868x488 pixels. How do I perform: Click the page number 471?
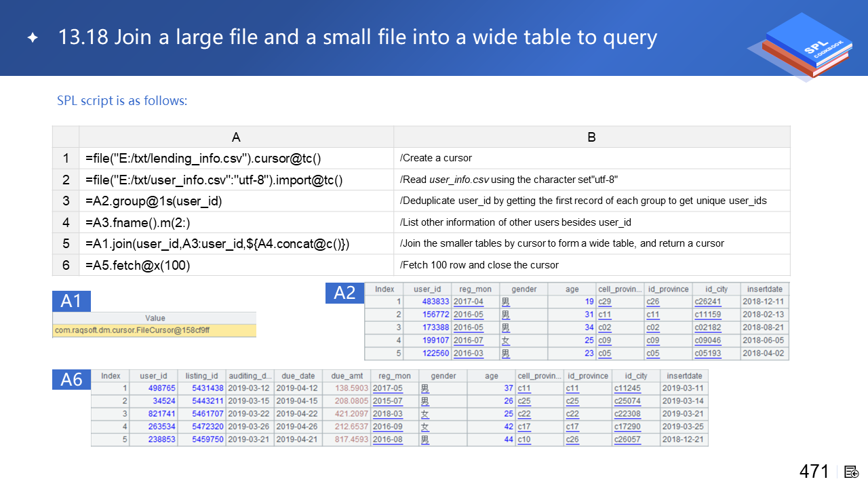coord(814,472)
